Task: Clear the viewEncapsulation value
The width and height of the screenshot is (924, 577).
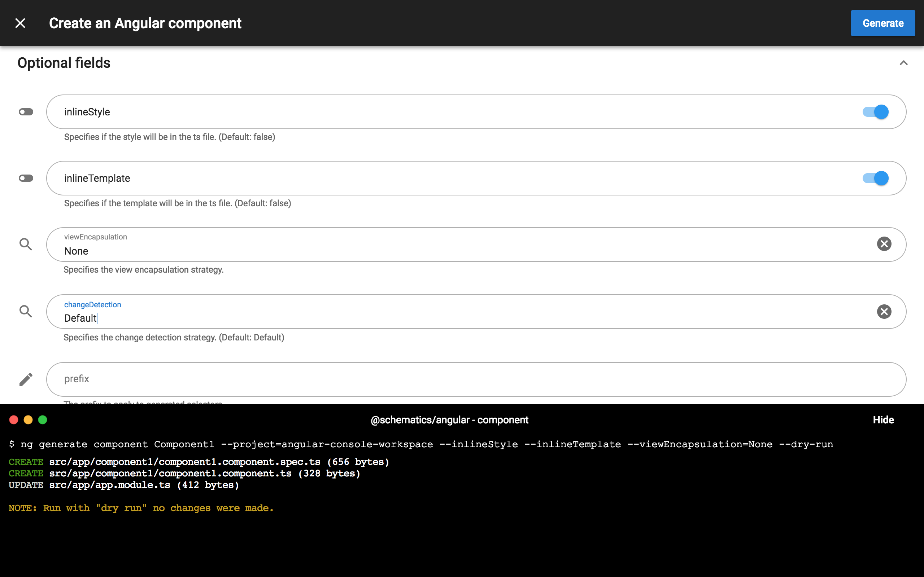Action: point(884,244)
